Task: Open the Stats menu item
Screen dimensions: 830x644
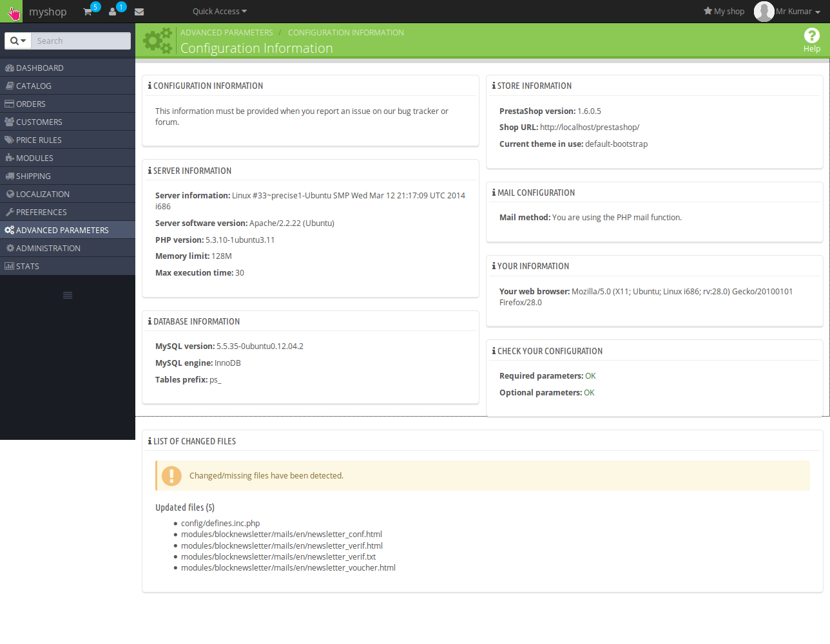Action: tap(68, 266)
